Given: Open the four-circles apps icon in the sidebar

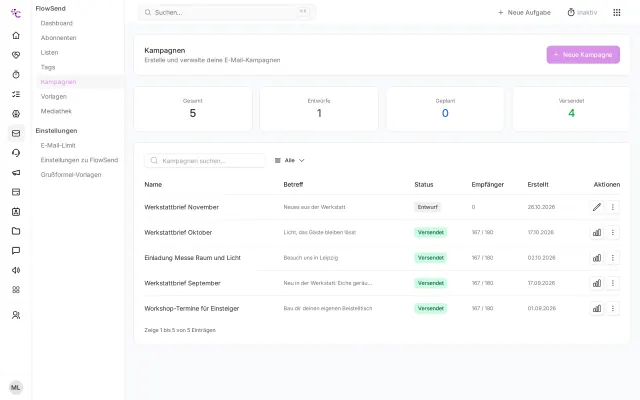Looking at the screenshot, I should coord(16,290).
